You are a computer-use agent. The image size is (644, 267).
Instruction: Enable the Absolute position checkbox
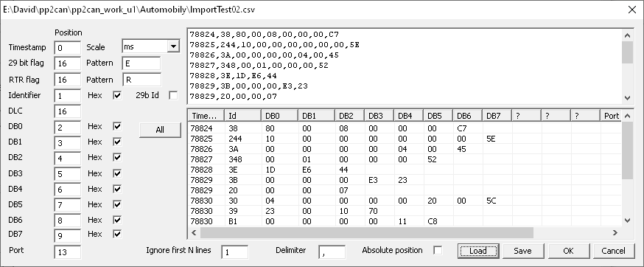point(438,250)
